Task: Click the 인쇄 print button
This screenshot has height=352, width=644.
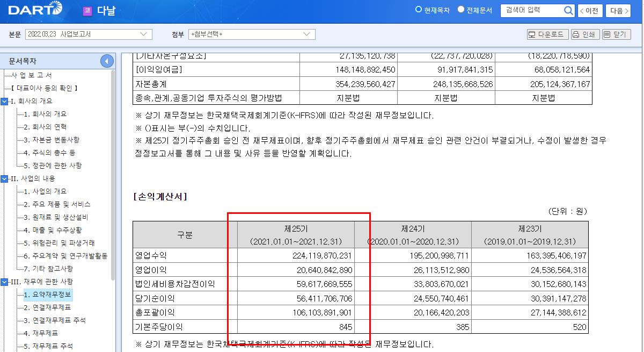Action: [x=585, y=34]
